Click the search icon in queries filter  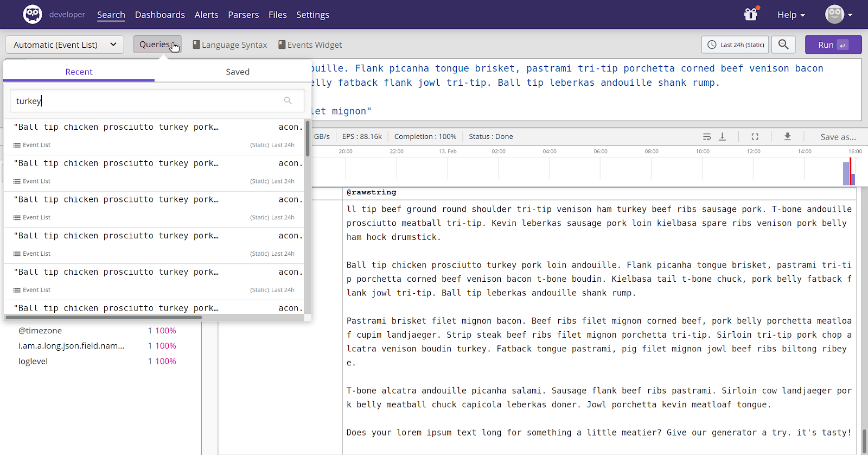(288, 100)
